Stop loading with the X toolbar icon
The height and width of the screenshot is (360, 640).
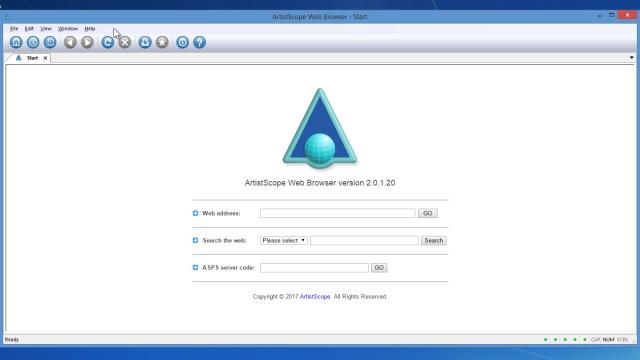tap(125, 42)
